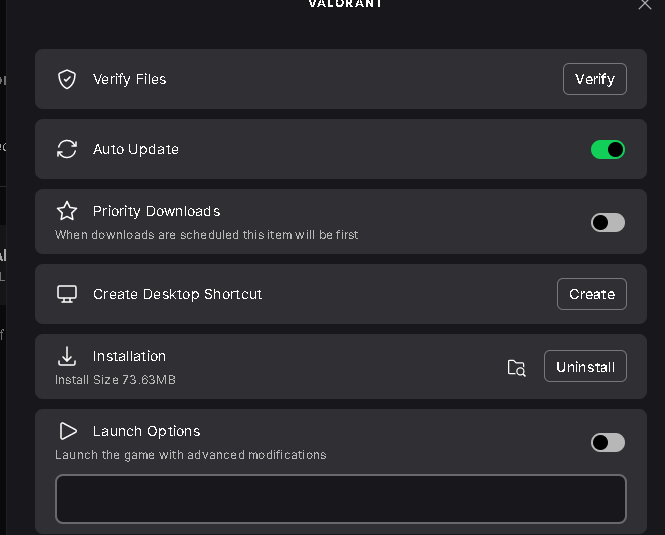The width and height of the screenshot is (665, 535).
Task: Click 'Install Size 73.63MB' text
Action: 115,380
